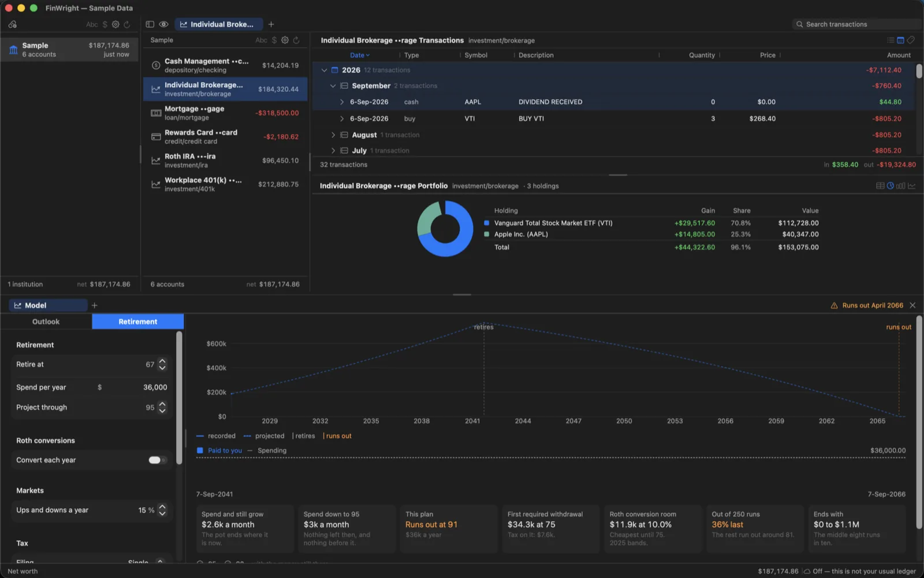Click the Symbol column header

pos(476,55)
